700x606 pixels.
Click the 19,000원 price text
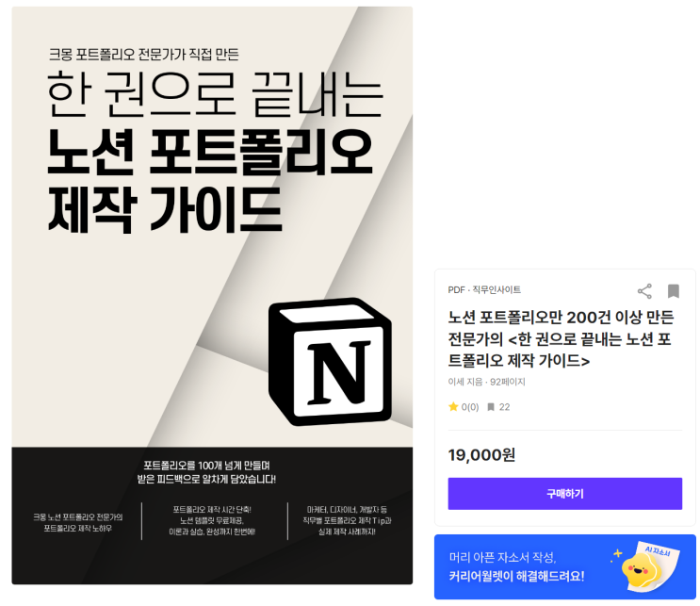click(481, 455)
